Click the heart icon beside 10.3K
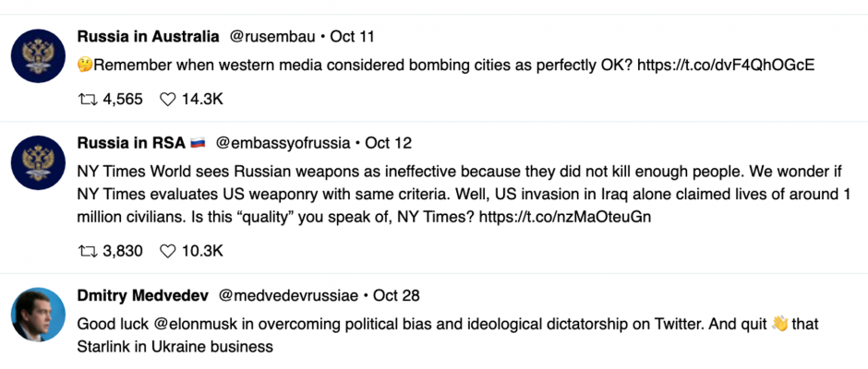The height and width of the screenshot is (369, 868). click(167, 251)
